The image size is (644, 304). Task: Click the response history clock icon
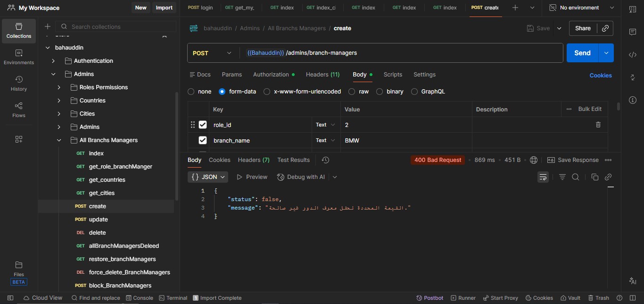pos(325,160)
